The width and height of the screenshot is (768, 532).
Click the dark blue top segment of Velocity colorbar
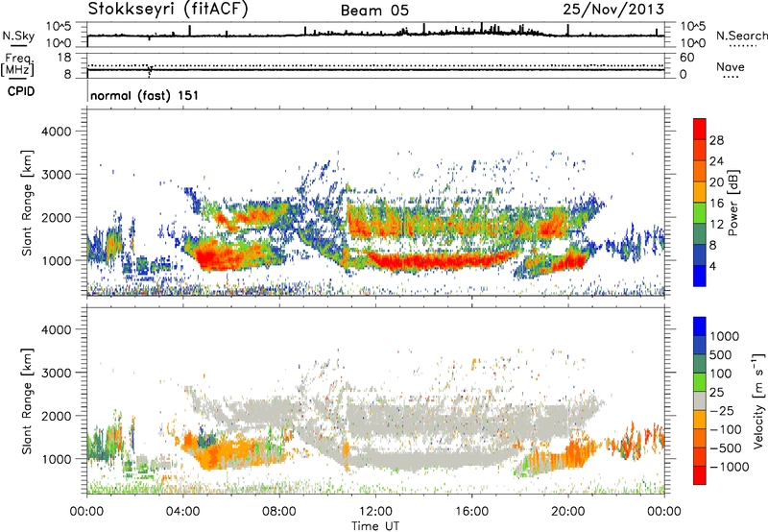pos(700,326)
